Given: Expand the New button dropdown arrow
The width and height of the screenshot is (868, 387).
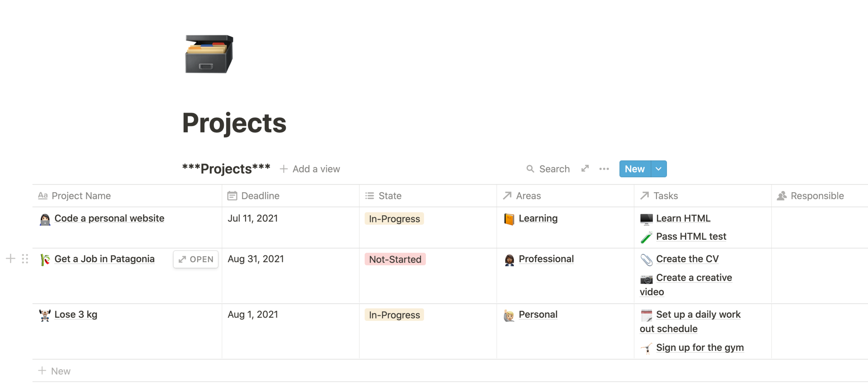Looking at the screenshot, I should 659,169.
